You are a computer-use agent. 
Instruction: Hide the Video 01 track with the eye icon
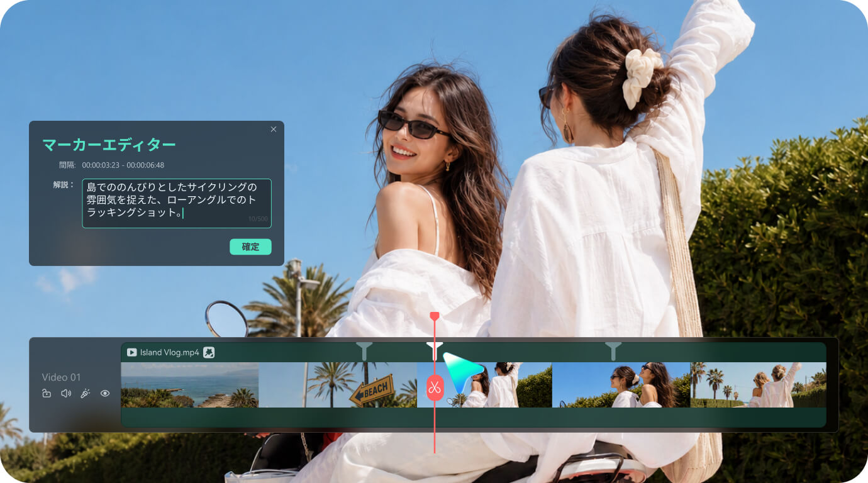pos(105,394)
